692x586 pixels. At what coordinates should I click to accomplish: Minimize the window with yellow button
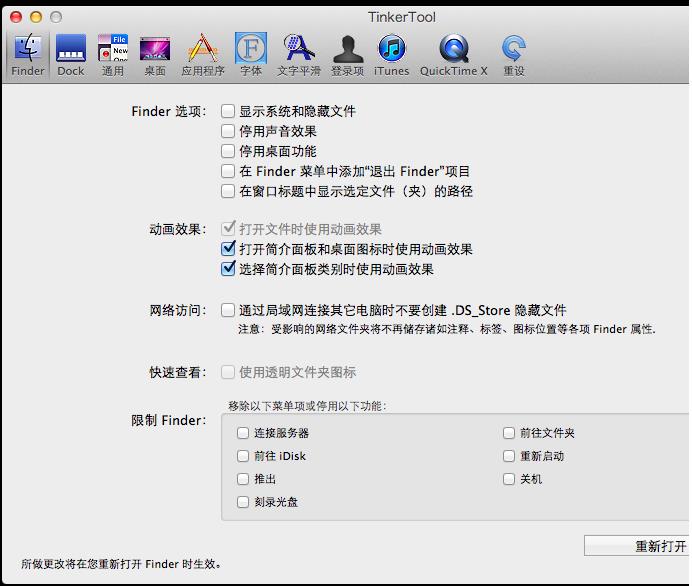(36, 17)
